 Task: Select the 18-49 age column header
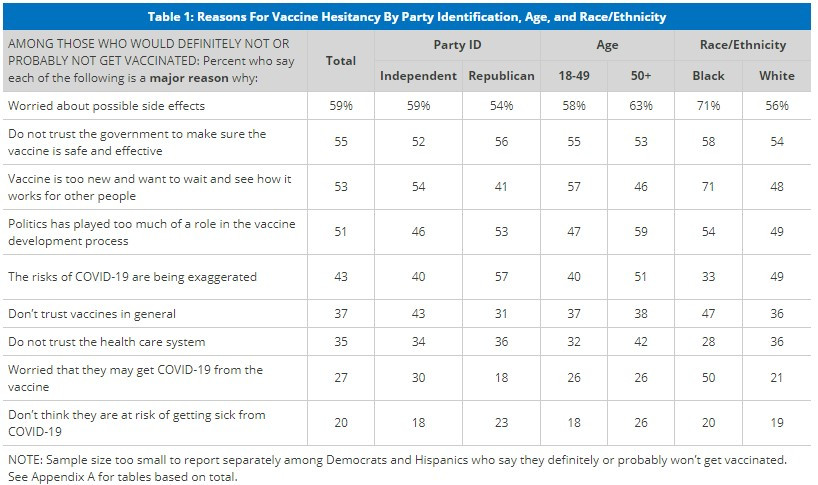(x=573, y=76)
